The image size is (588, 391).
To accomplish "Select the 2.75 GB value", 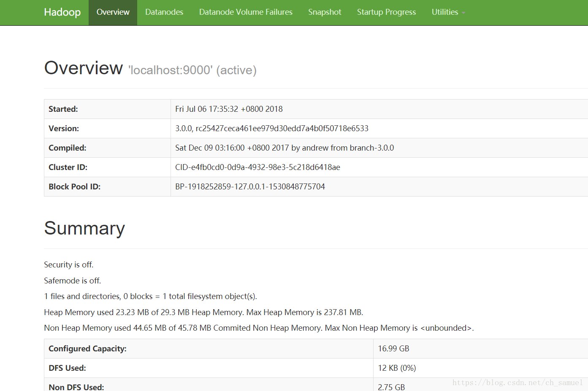I will coord(391,387).
